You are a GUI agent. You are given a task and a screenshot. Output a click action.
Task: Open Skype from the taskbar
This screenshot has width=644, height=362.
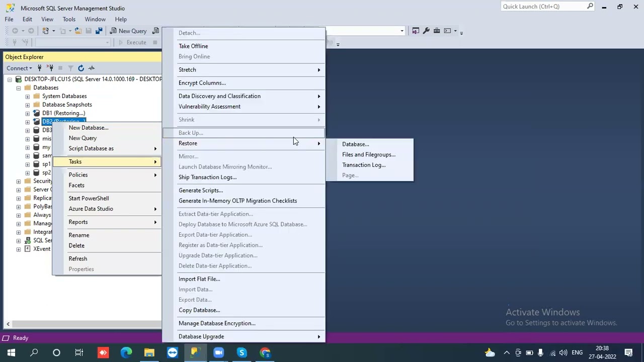pos(242,352)
